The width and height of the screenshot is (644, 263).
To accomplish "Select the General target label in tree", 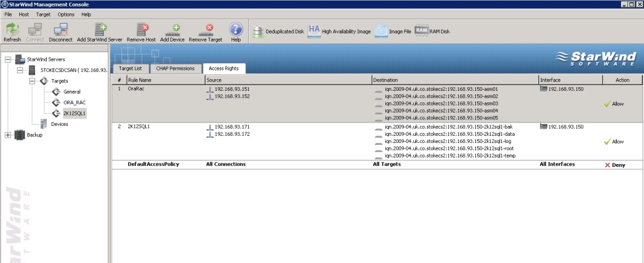I will 72,91.
